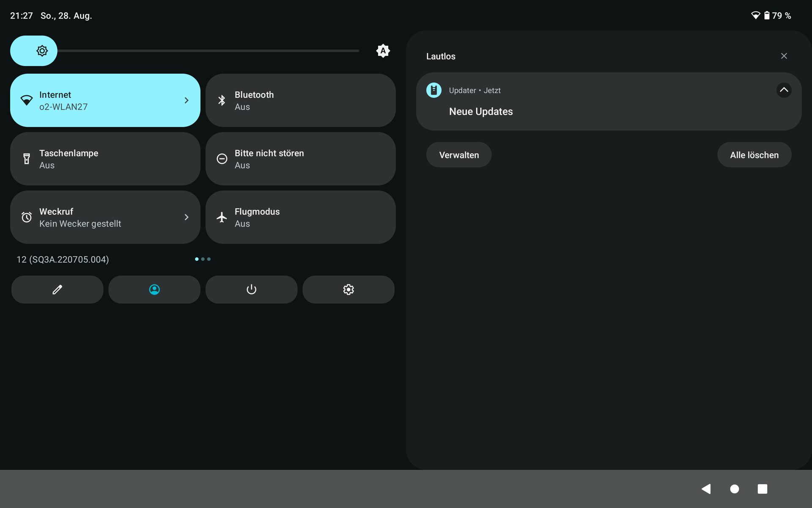Tap the pencil edit tiles icon
The width and height of the screenshot is (812, 508).
(x=57, y=290)
